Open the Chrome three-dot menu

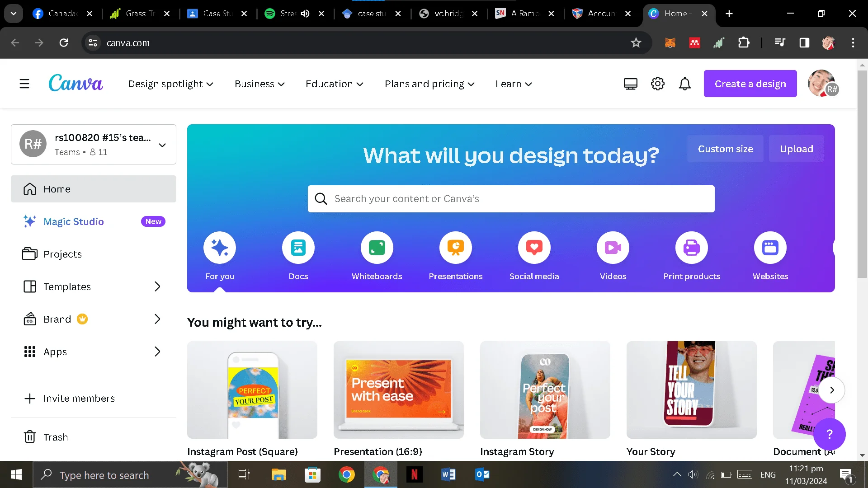pyautogui.click(x=853, y=43)
